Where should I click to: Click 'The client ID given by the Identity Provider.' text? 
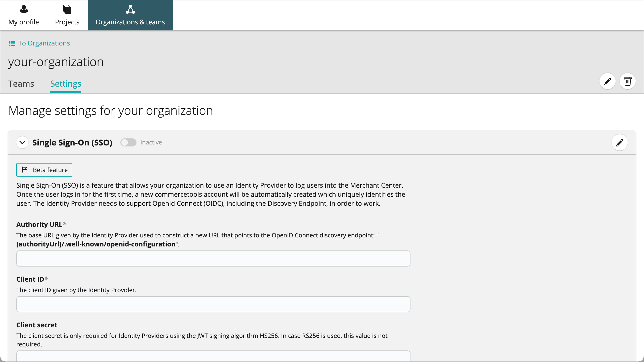point(76,290)
